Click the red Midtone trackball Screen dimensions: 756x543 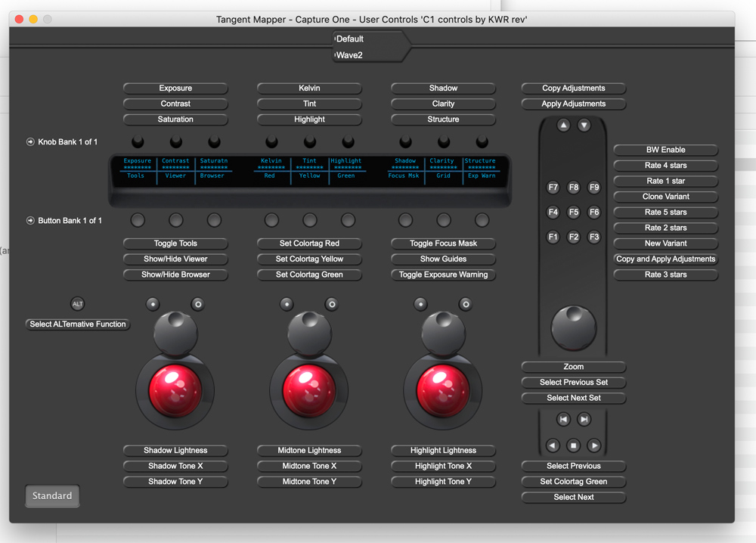click(309, 391)
